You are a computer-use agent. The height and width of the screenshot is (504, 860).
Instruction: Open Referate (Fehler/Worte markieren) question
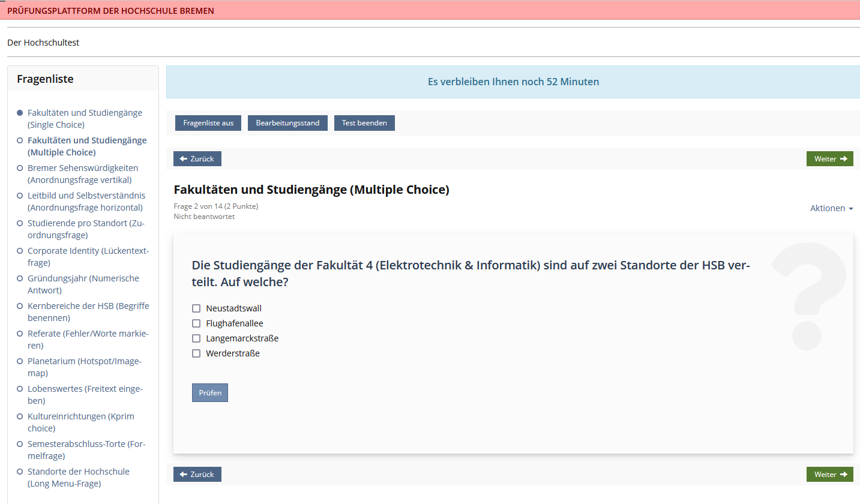[x=88, y=340]
